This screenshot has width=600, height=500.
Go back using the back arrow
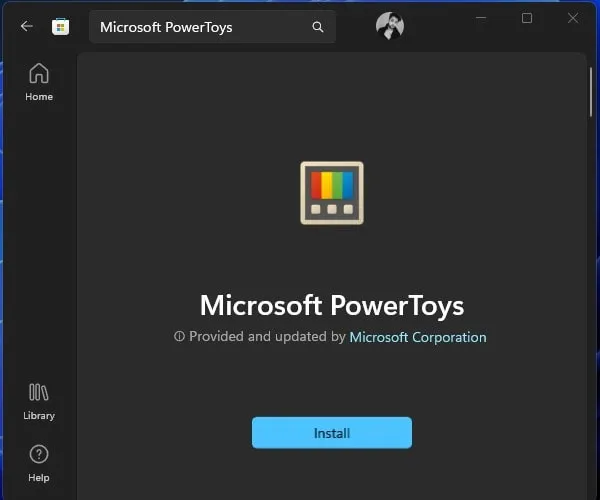coord(26,26)
